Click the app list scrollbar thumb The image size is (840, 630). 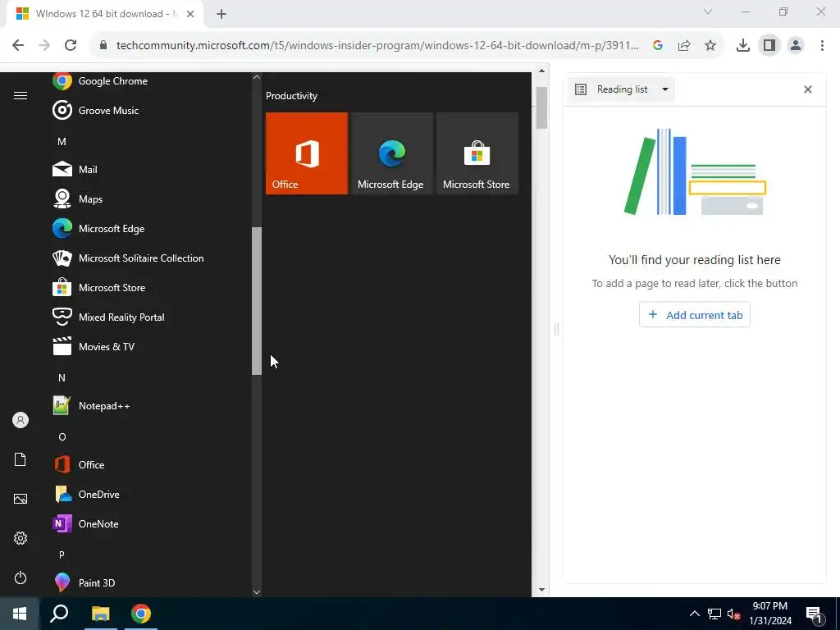[257, 301]
